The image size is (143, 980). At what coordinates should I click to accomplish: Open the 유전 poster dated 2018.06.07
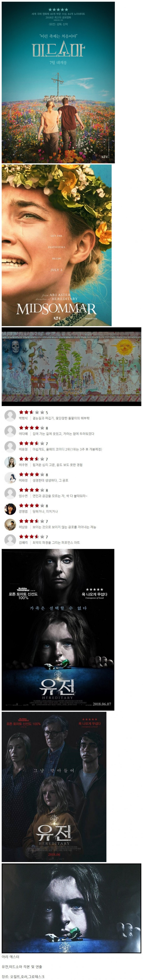point(58,630)
